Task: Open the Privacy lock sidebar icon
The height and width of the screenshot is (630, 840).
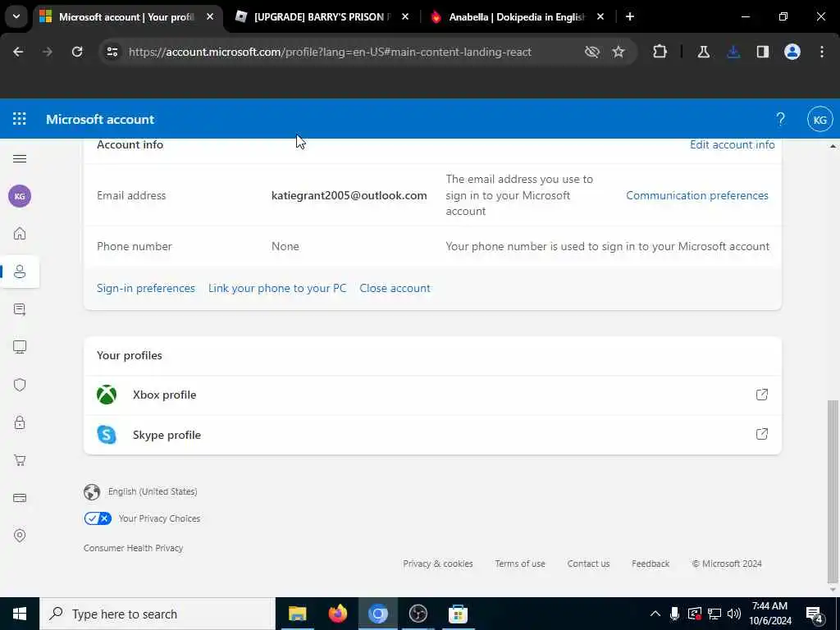Action: [x=20, y=422]
